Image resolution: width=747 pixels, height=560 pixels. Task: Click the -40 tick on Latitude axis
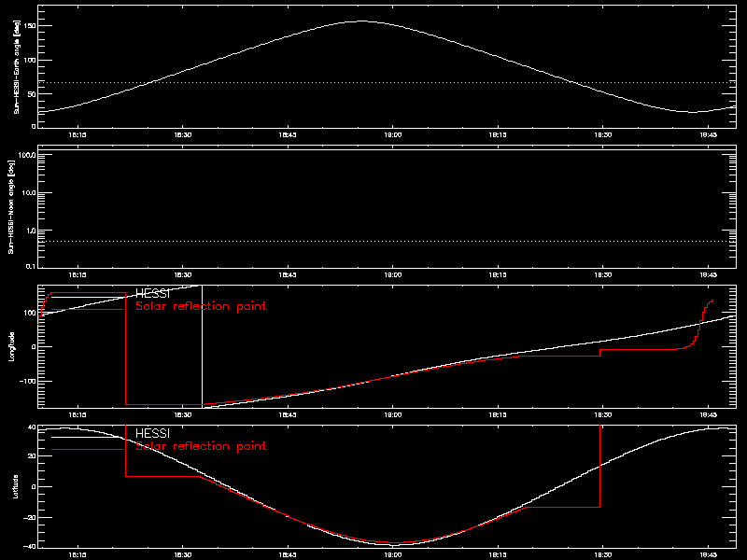point(30,546)
